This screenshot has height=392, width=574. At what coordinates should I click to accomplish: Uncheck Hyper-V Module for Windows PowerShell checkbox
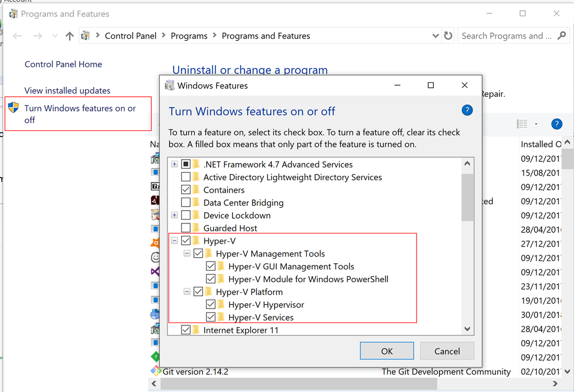(x=211, y=279)
